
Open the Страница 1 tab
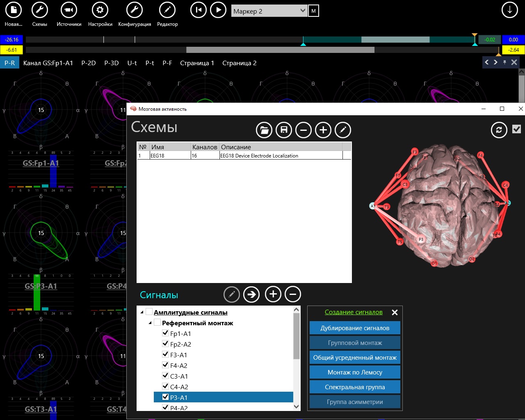(197, 63)
